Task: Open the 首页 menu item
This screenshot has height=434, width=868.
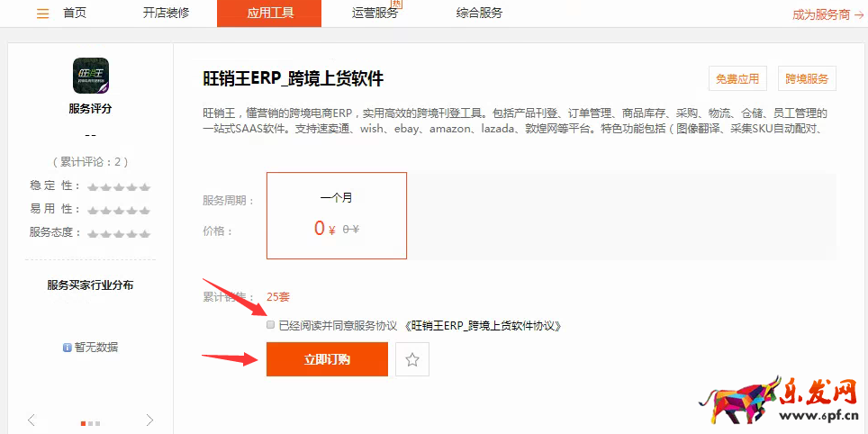Action: 75,14
